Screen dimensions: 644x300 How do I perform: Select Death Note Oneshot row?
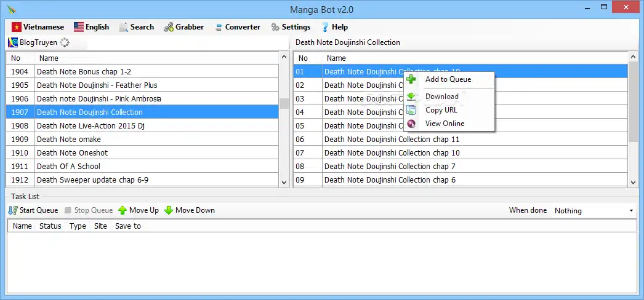coord(142,153)
